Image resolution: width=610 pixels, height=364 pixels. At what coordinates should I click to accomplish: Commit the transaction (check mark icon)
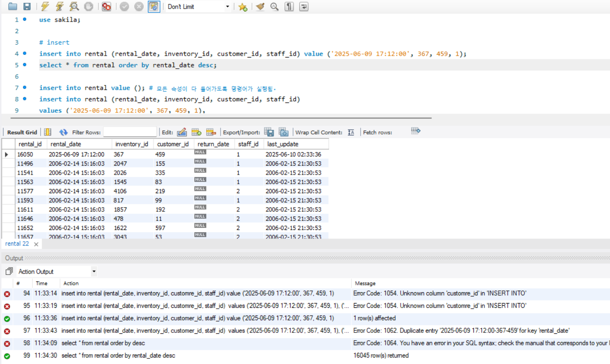(125, 6)
